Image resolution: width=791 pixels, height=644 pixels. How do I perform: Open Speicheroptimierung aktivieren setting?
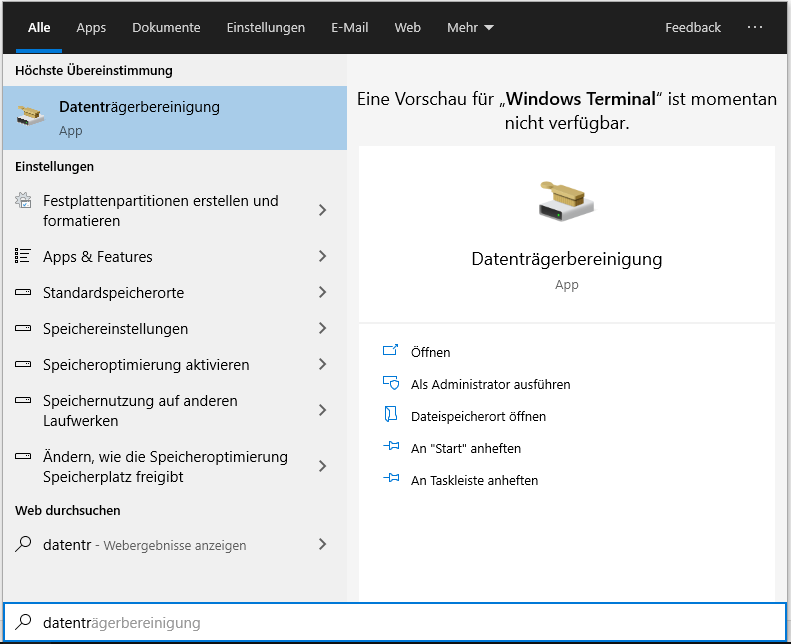[175, 364]
